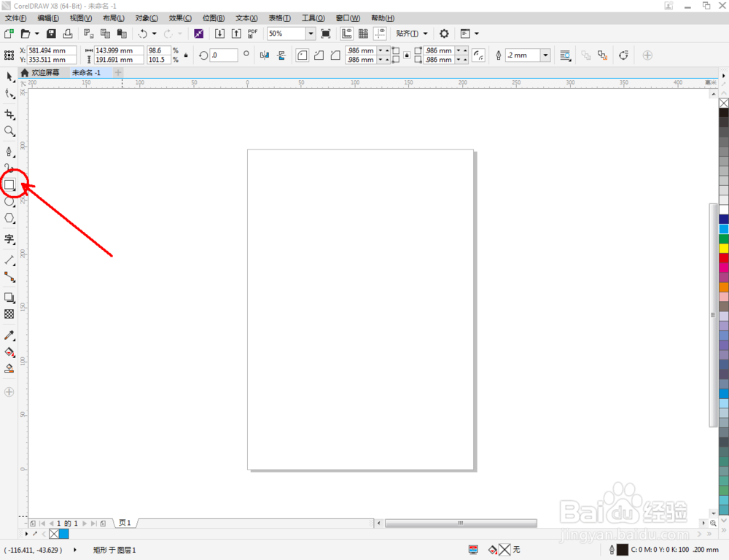Image resolution: width=729 pixels, height=560 pixels.
Task: Open the 对象(C) menu
Action: point(147,18)
